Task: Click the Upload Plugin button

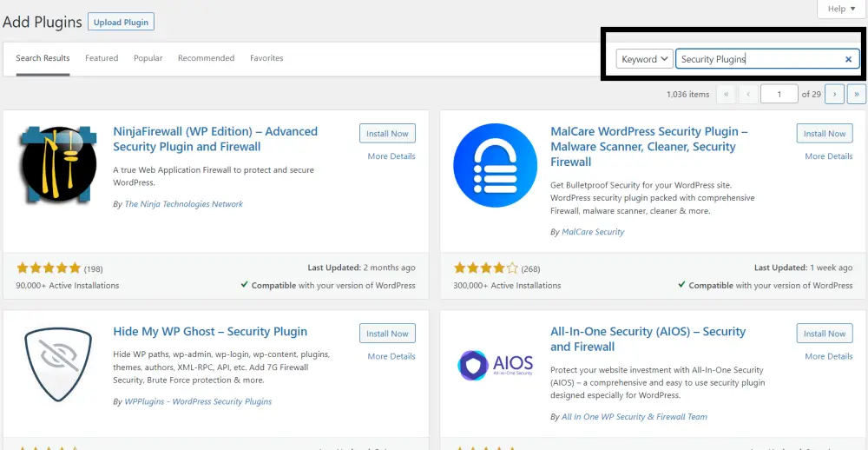Action: pos(121,23)
